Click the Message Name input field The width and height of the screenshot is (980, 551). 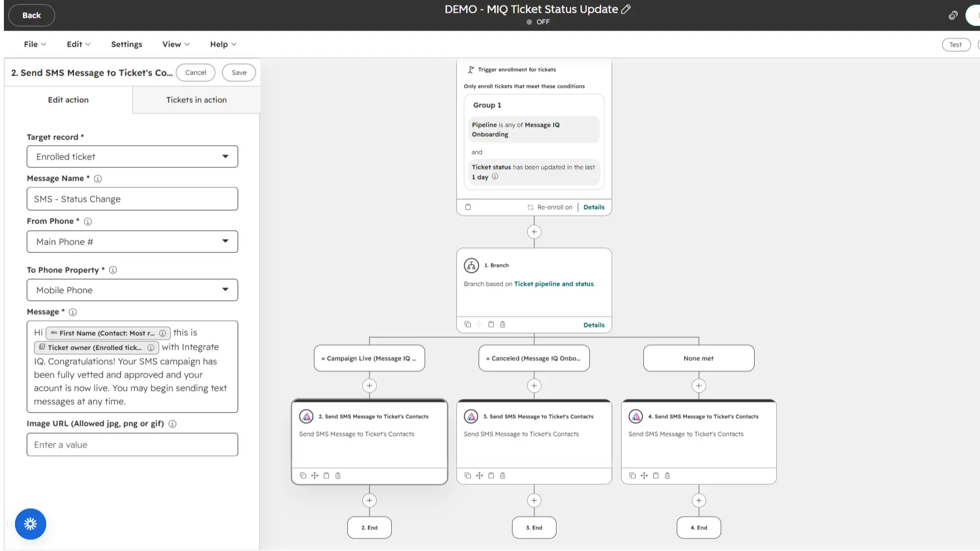(132, 199)
